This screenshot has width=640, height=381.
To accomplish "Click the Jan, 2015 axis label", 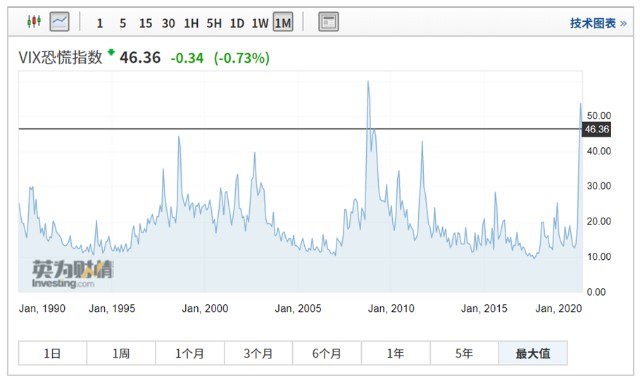I will click(484, 308).
